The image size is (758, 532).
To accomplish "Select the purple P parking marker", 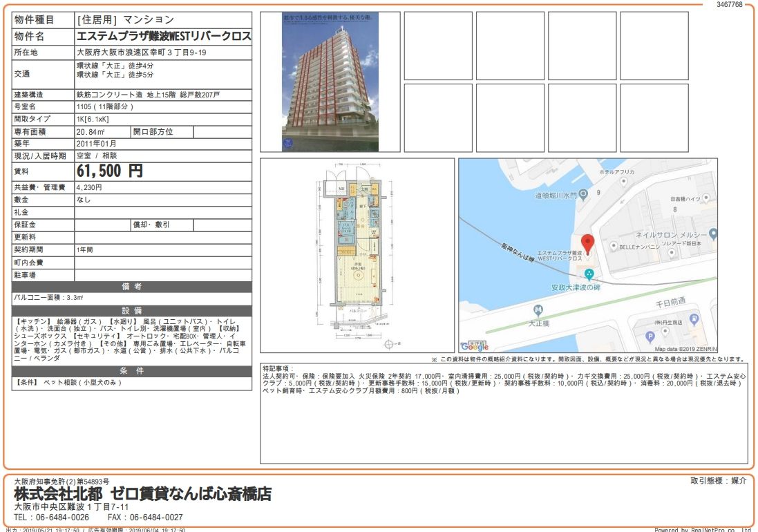I will click(x=650, y=336).
